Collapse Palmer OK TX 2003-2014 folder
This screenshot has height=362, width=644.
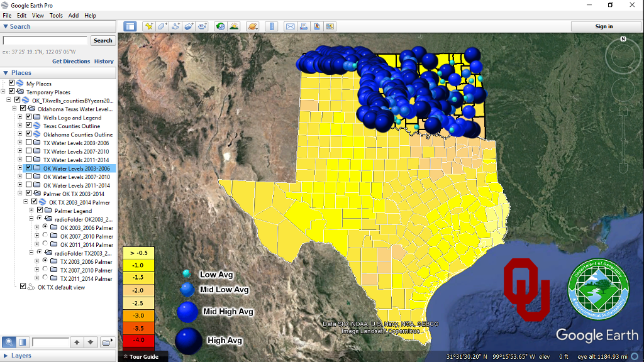point(20,194)
